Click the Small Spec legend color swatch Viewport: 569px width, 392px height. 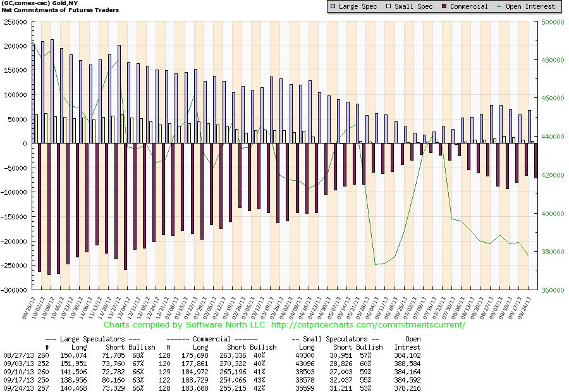389,7
